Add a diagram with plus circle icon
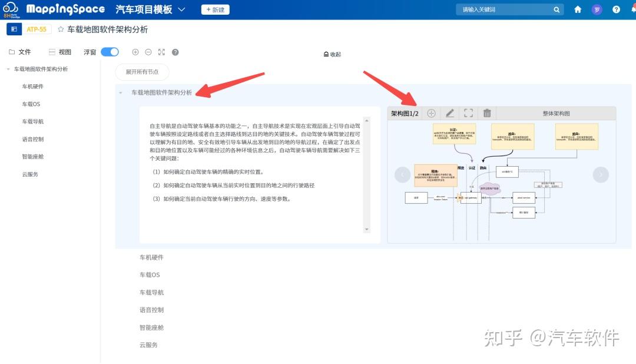Image resolution: width=636 pixels, height=364 pixels. coord(431,114)
